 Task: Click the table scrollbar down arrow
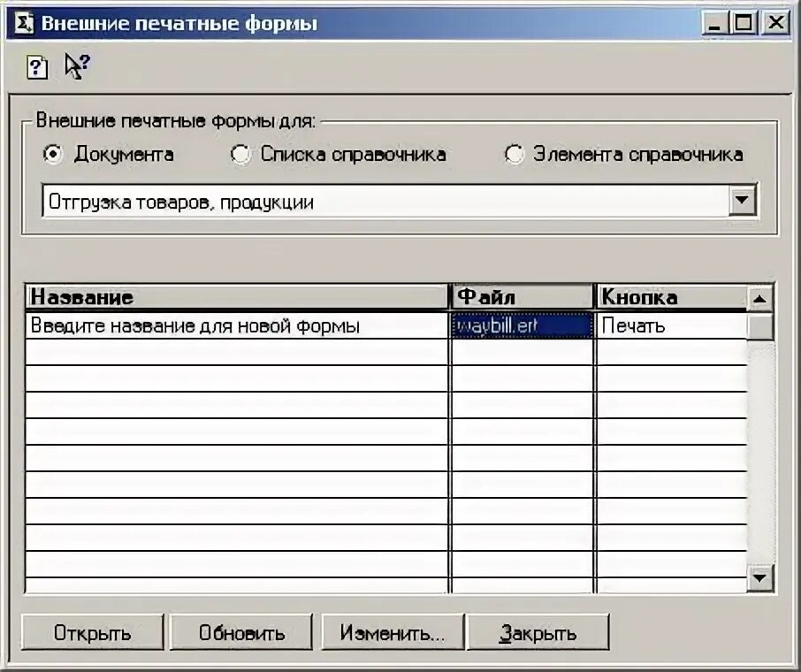[760, 578]
